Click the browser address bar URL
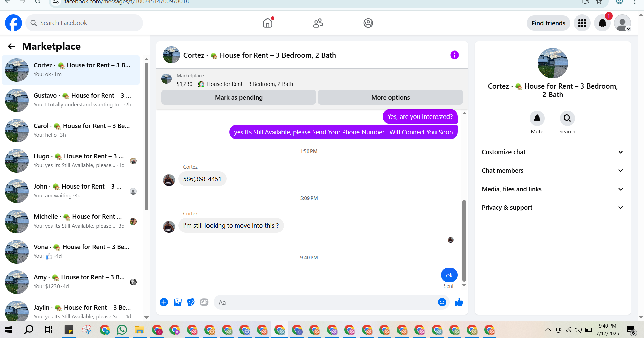The width and height of the screenshot is (644, 338). (126, 2)
